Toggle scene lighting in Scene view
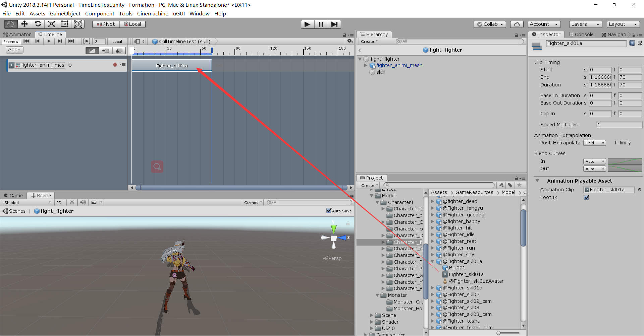Screen dimensions: 644x336 point(72,202)
